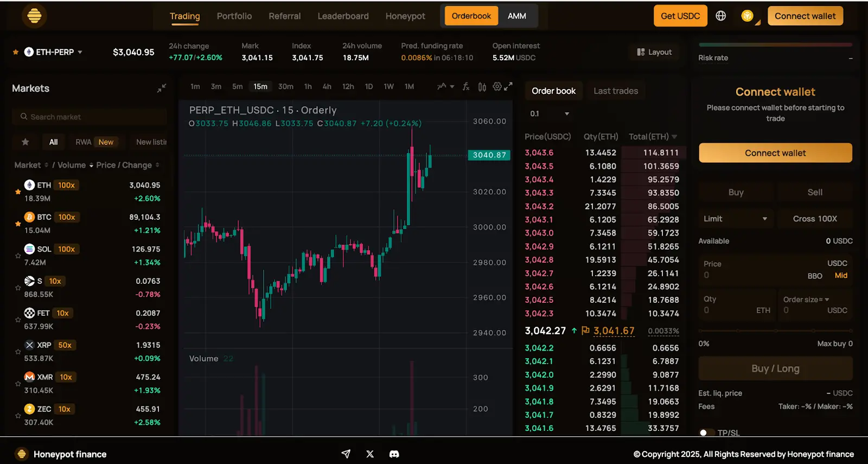Click the Search market input field
Screen dimensions: 868x464
[90, 117]
